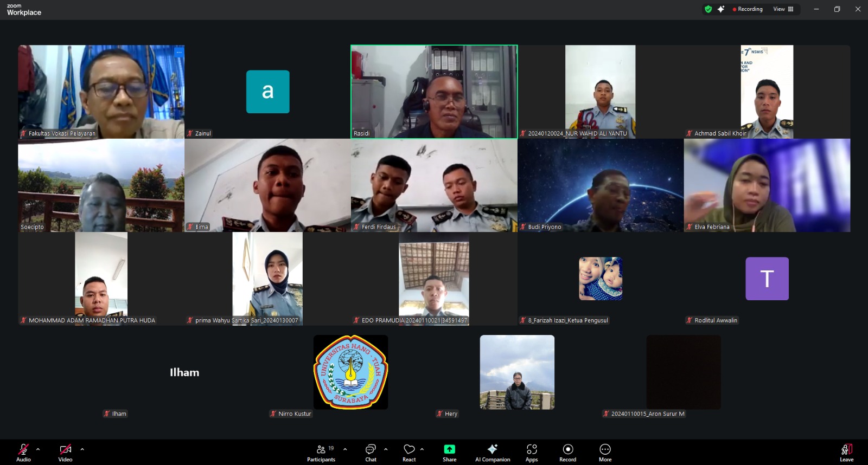Open the Apps panel

532,452
